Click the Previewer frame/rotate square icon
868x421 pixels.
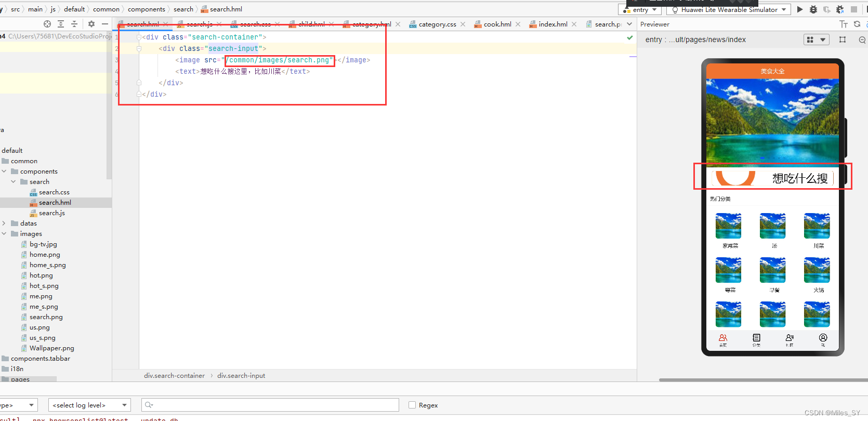843,40
